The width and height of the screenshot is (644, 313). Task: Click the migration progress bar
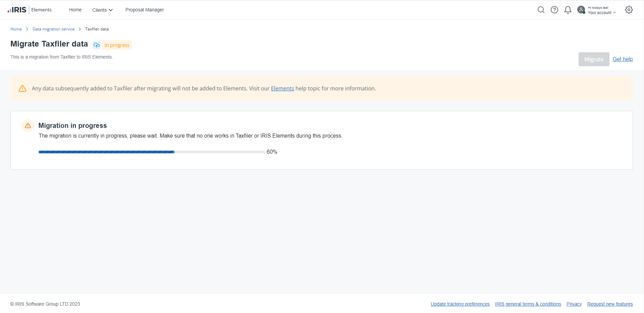(x=152, y=152)
